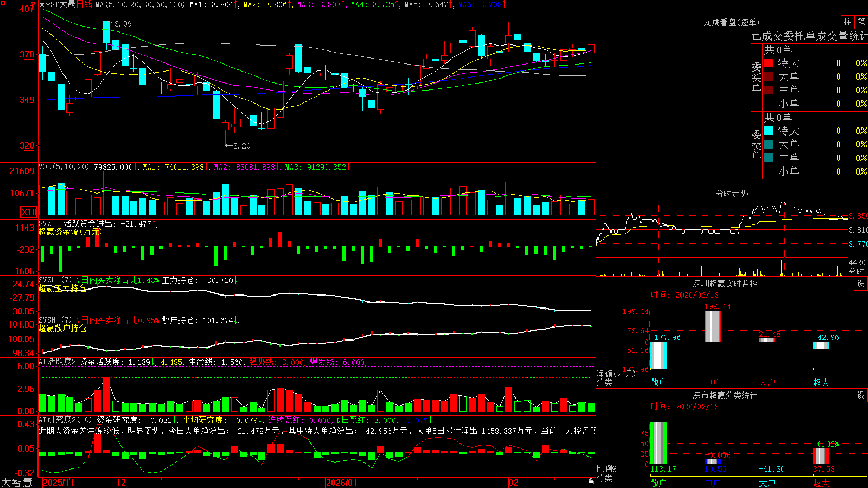868x488 pixels.
Task: Click the 3.99 high price annotation
Action: pos(123,24)
